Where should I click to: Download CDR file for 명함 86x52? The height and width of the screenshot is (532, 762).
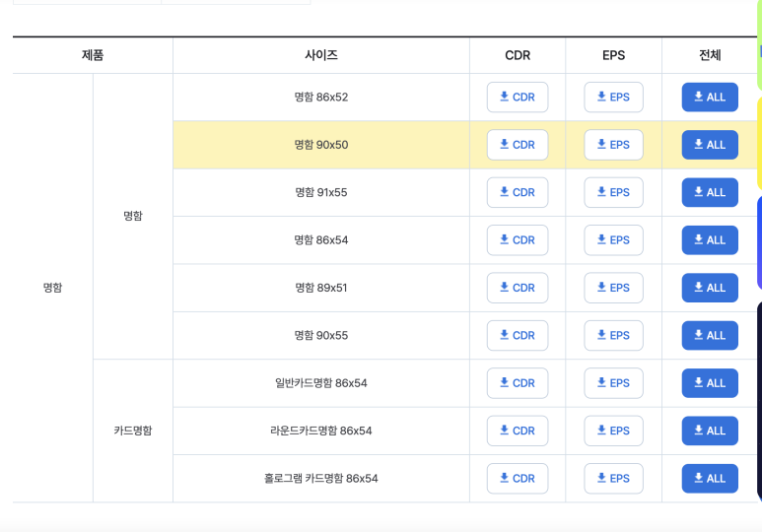[x=518, y=98]
